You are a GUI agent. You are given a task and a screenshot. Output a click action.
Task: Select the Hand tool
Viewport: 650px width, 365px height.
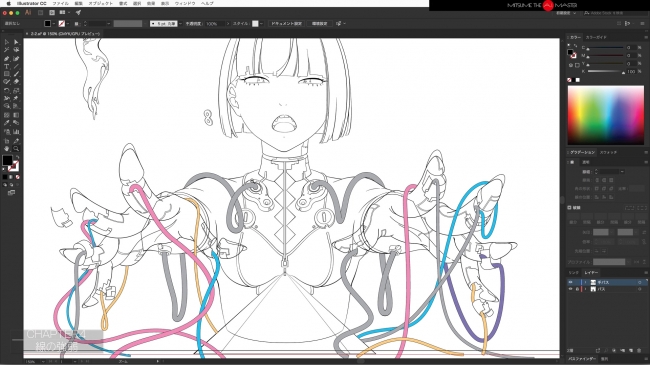[7, 148]
